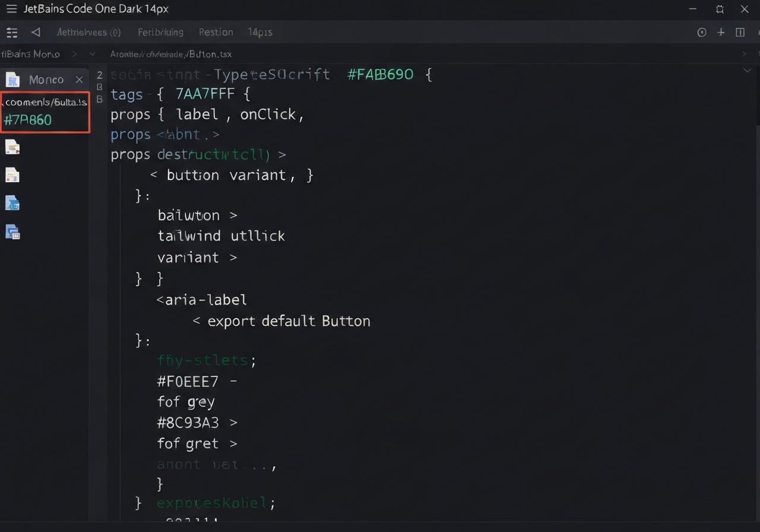
Task: Minimize the editor window
Action: click(x=692, y=9)
